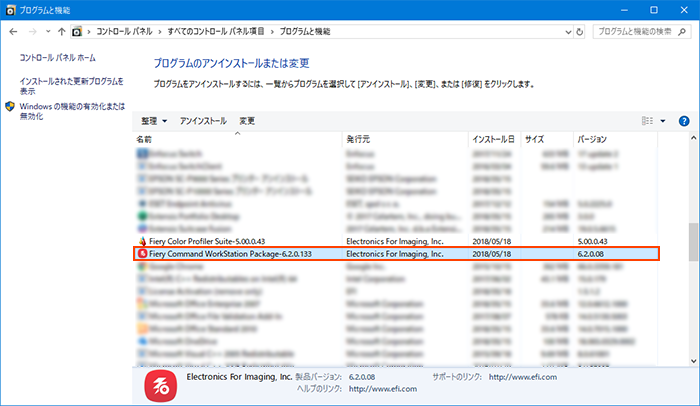Open Help with the question mark icon

coord(684,121)
